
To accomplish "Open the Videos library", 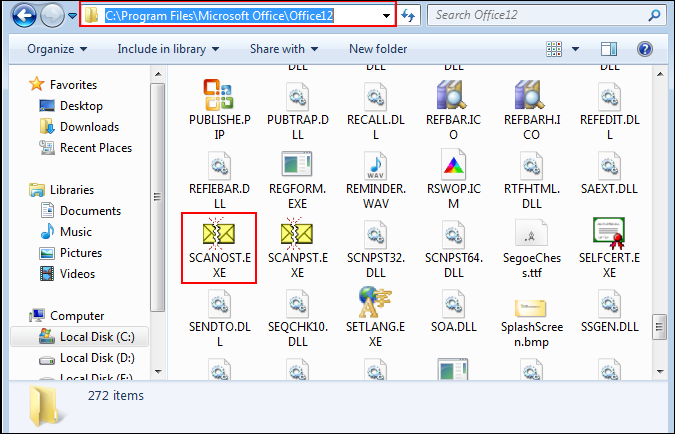I will click(x=68, y=274).
